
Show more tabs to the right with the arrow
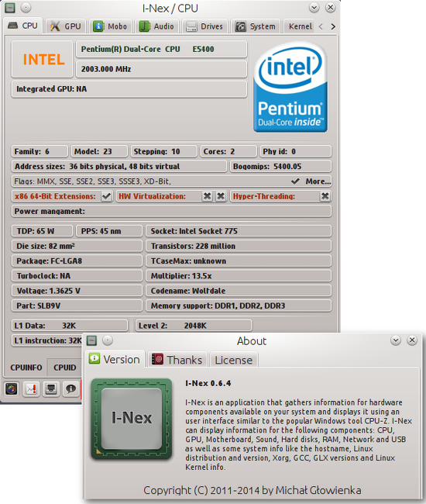(333, 26)
